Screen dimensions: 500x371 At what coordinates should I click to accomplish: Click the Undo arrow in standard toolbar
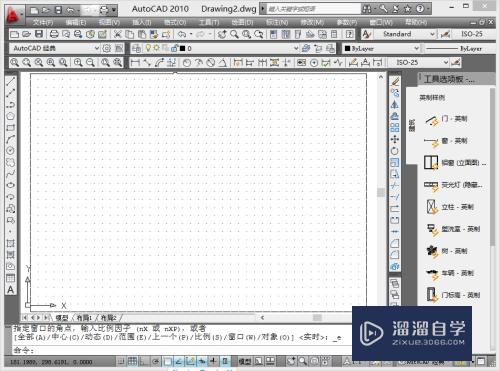[182, 34]
